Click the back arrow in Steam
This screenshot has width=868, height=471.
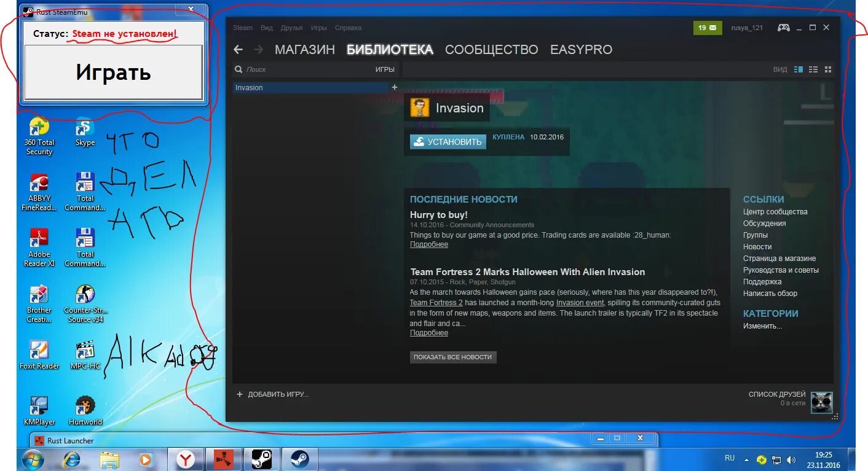[x=239, y=50]
